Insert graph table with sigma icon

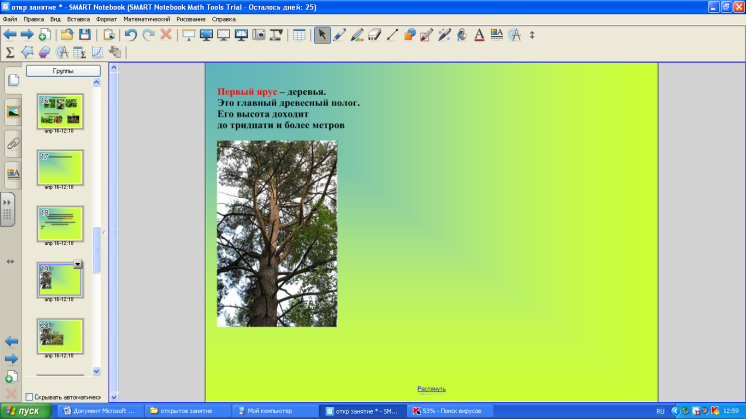pos(80,52)
